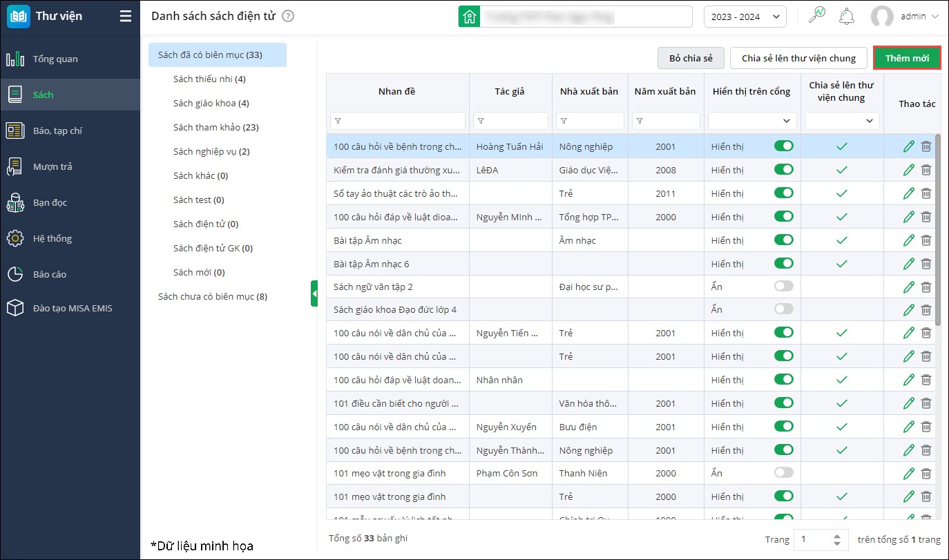The image size is (949, 560).
Task: Click the 'Nhan đề' filter input field
Action: point(398,121)
